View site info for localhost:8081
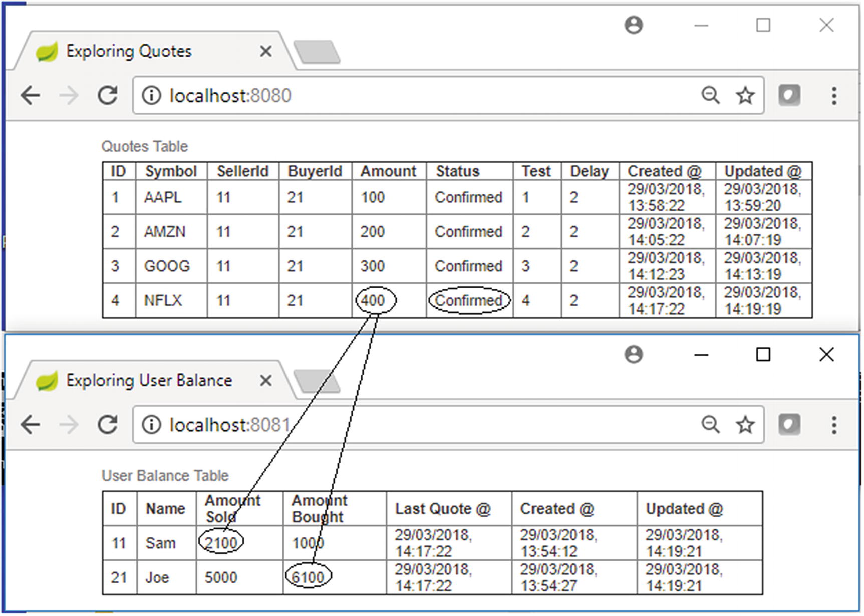The width and height of the screenshot is (864, 616). 151,425
